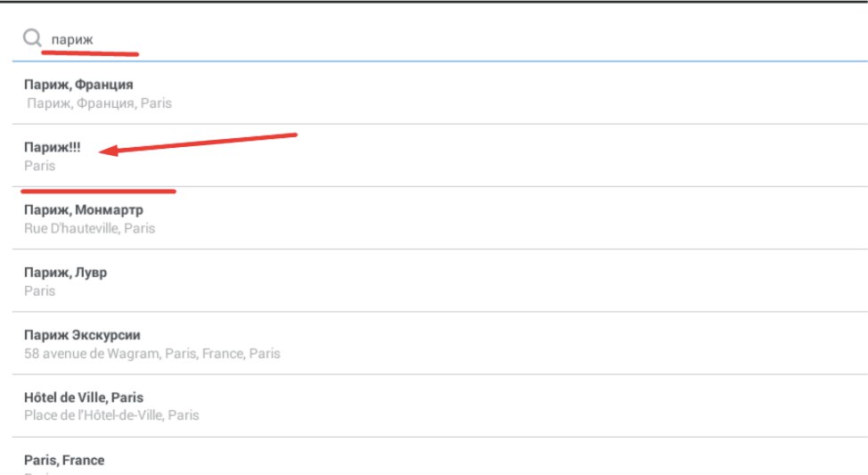Click "Paris" subtitle under "Париж, Лувр"
The height and width of the screenshot is (475, 868).
39,291
